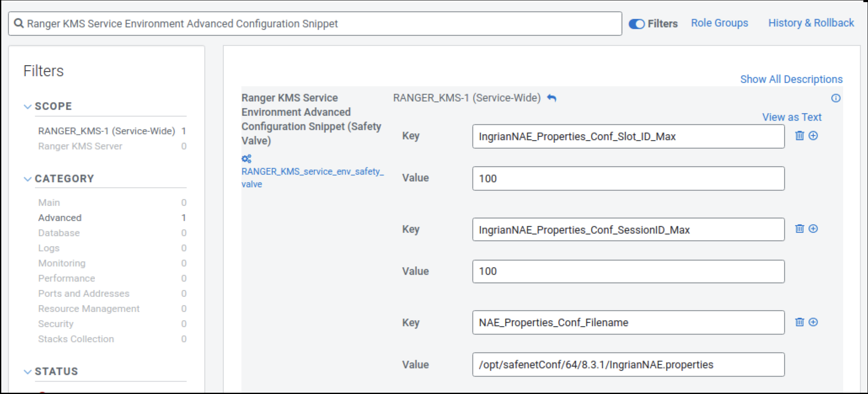This screenshot has height=394, width=868.
Task: Switch to View as Text
Action: pyautogui.click(x=791, y=117)
